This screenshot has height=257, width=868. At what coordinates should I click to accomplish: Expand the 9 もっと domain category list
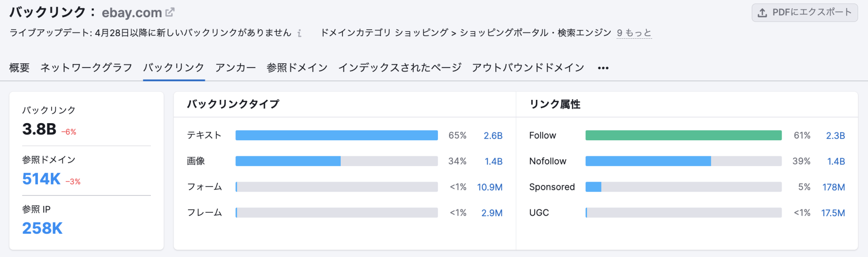tap(633, 32)
